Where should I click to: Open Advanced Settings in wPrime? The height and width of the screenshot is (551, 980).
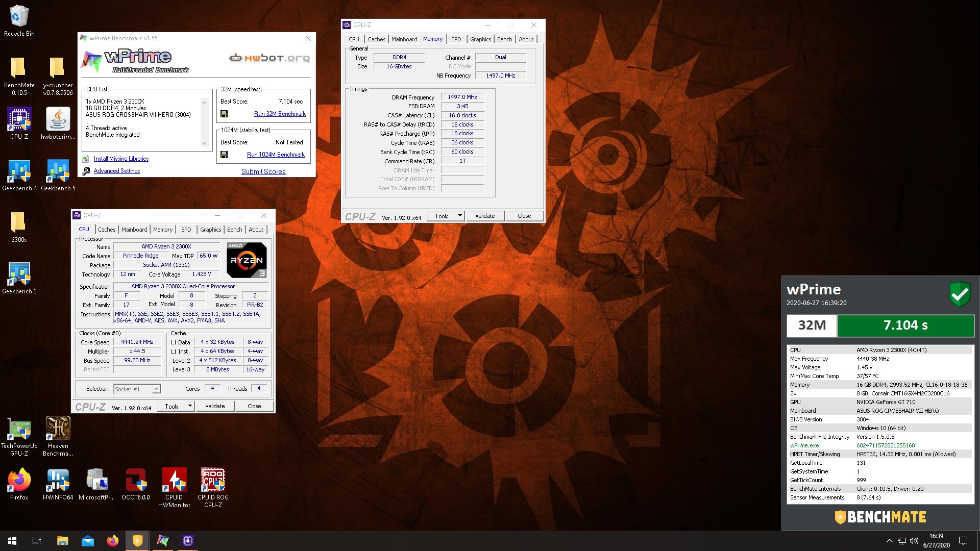[117, 171]
